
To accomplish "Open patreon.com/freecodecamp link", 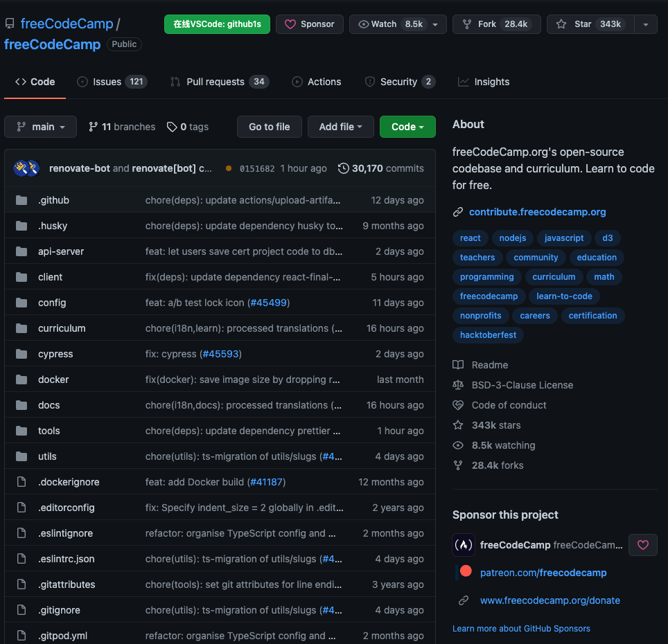I will pyautogui.click(x=543, y=573).
